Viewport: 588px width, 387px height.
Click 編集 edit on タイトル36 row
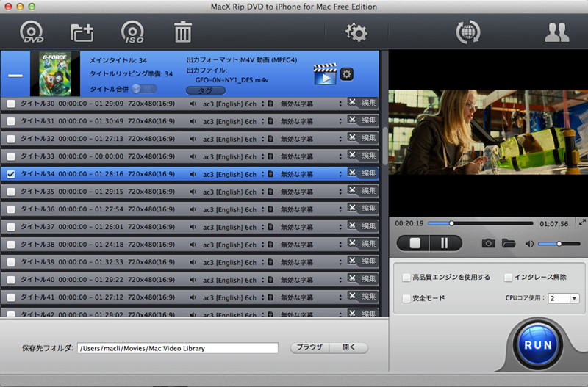click(x=368, y=209)
